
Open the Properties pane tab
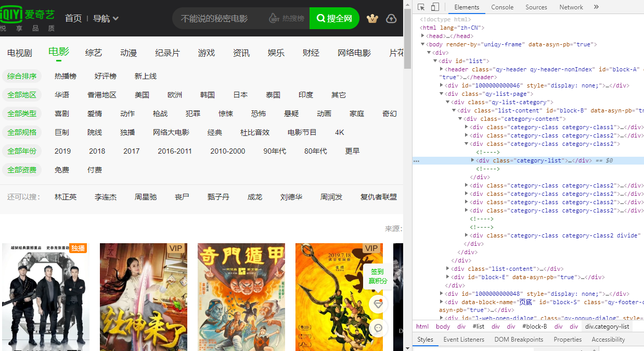tap(568, 340)
